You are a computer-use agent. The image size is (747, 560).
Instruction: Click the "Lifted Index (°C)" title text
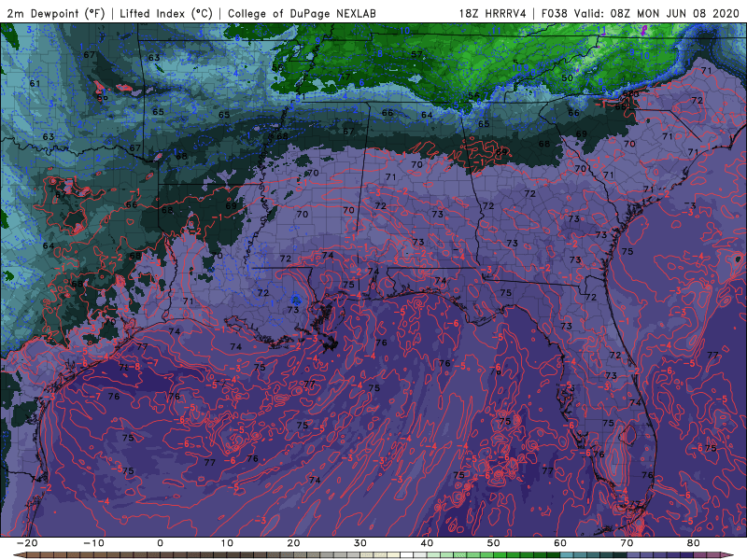click(x=166, y=13)
